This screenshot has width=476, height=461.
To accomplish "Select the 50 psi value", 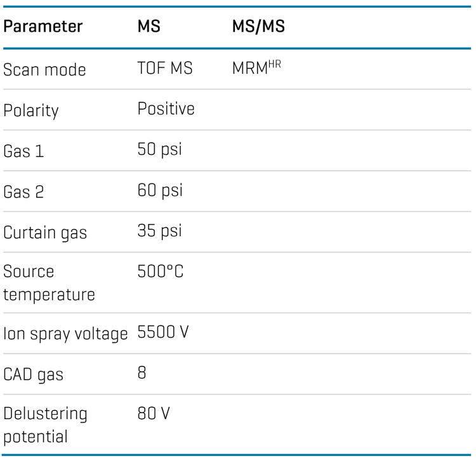I will click(x=160, y=150).
